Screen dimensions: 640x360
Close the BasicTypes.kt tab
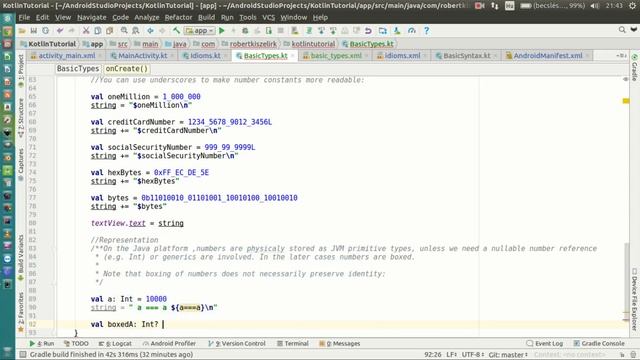coord(293,56)
